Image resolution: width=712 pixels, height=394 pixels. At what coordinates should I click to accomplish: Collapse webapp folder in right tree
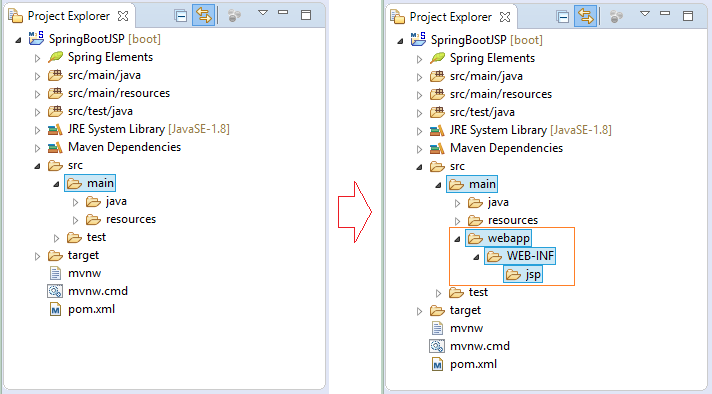coord(457,239)
